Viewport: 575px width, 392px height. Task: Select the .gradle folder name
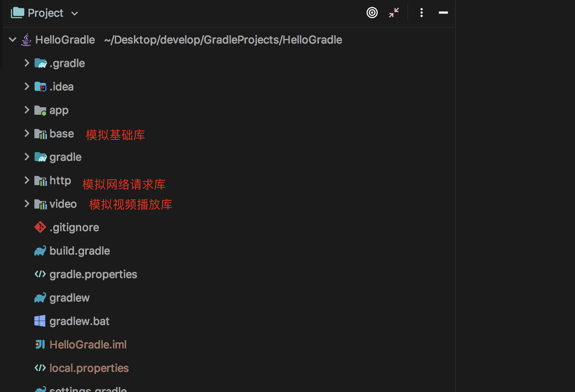pyautogui.click(x=67, y=63)
